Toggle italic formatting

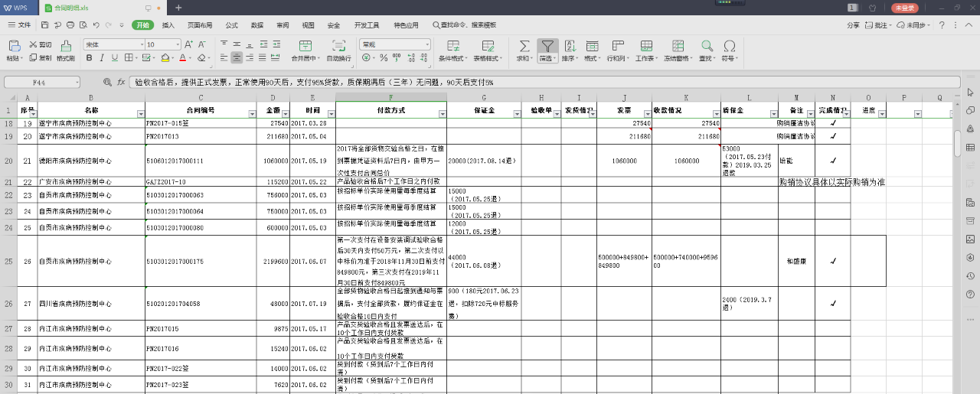[101, 57]
